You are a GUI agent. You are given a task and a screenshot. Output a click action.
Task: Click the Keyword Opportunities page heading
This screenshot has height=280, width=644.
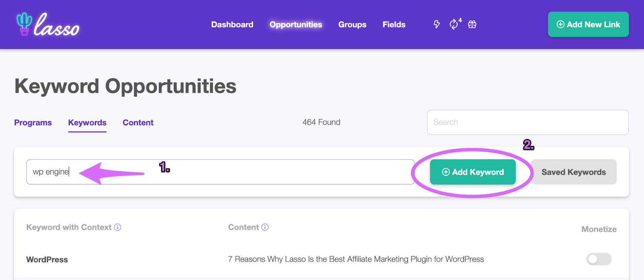(125, 86)
